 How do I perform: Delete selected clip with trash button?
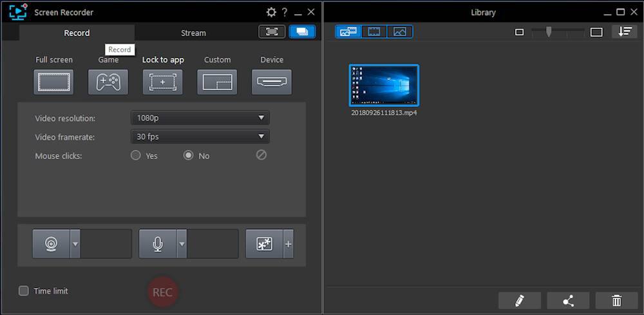click(616, 301)
